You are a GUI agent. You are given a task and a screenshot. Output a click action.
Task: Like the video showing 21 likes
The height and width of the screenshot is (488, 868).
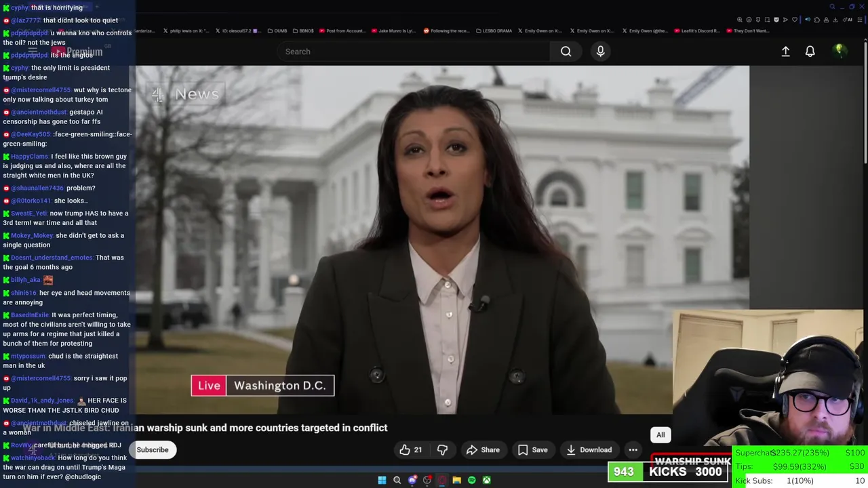[x=411, y=449]
